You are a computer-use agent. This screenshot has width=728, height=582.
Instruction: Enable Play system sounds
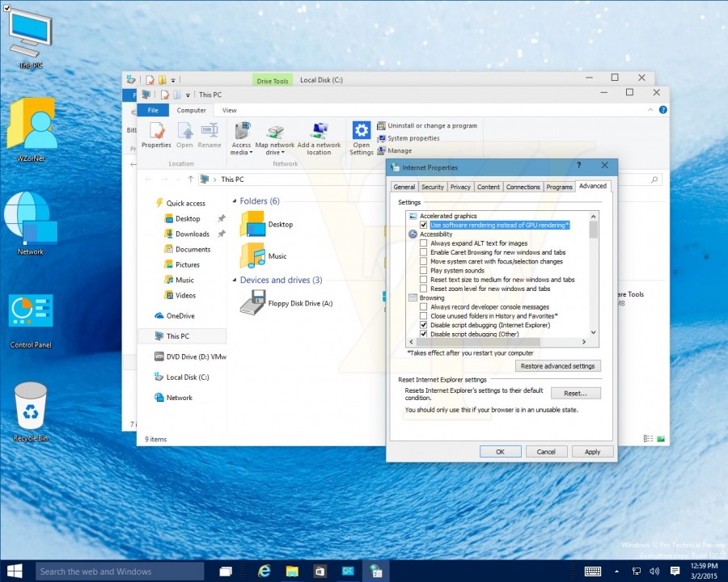424,270
